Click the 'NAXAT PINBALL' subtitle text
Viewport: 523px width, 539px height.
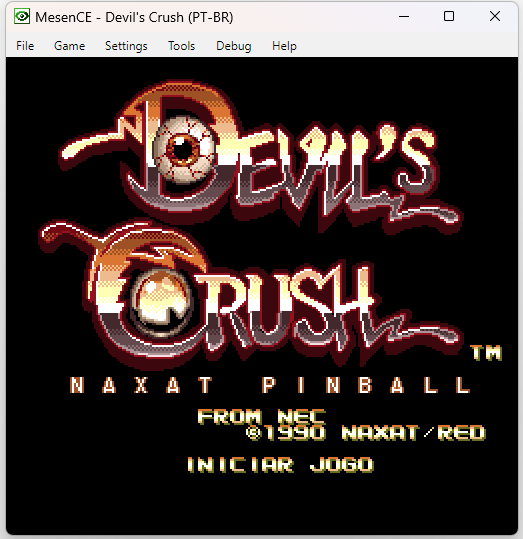click(270, 385)
